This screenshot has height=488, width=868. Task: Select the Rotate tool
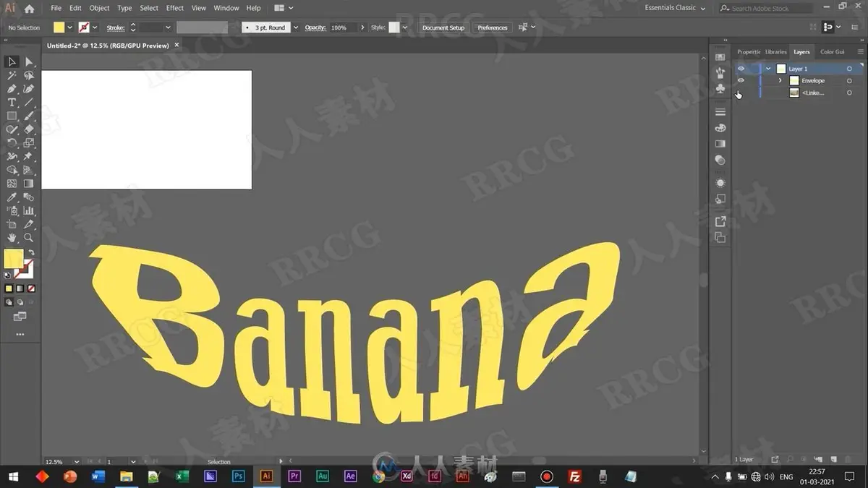point(12,143)
